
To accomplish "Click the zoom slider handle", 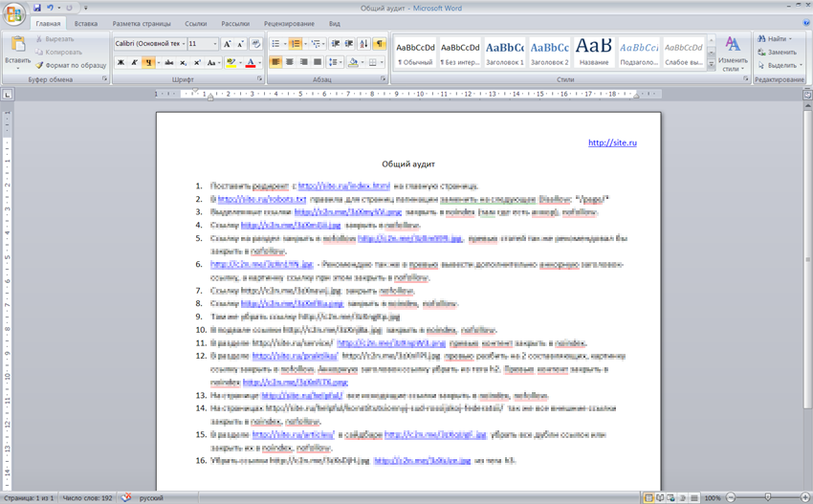I will click(768, 497).
